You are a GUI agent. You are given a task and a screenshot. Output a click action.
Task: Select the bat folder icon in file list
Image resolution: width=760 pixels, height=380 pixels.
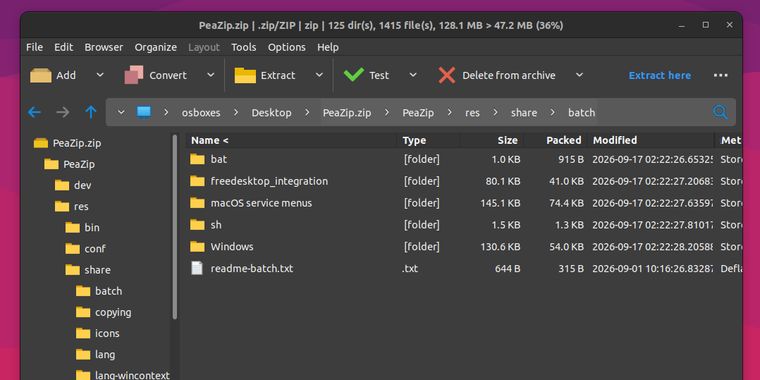click(197, 159)
